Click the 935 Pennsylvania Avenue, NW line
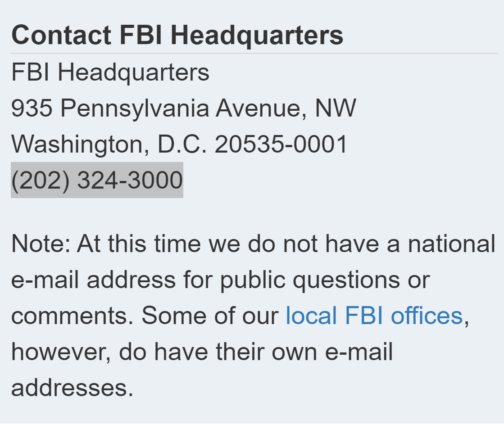 [x=183, y=108]
